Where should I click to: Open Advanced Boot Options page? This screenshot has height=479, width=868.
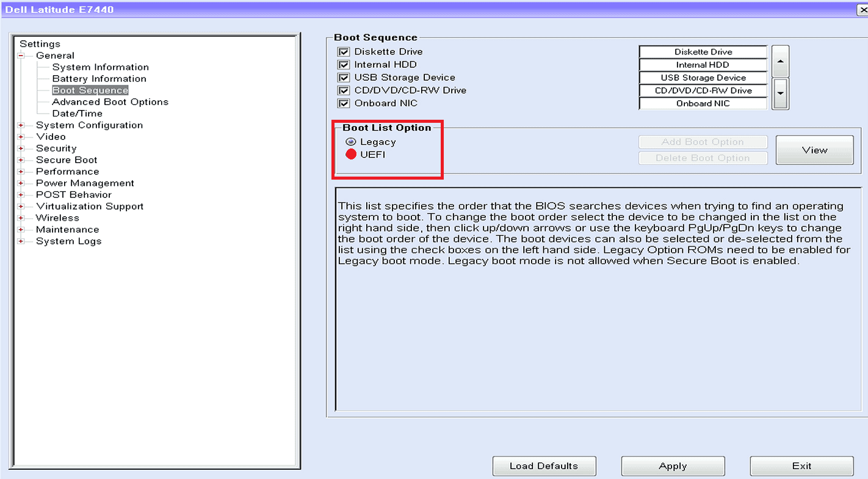[x=110, y=102]
